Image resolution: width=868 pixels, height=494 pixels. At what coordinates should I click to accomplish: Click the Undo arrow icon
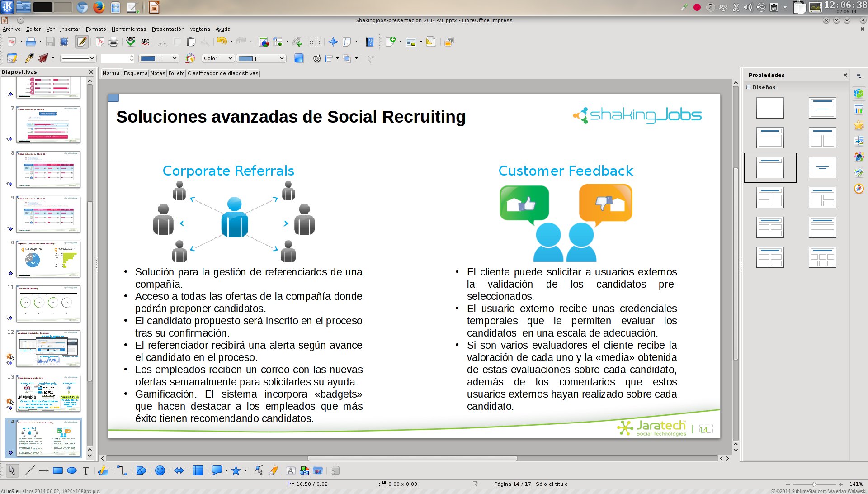(x=221, y=42)
